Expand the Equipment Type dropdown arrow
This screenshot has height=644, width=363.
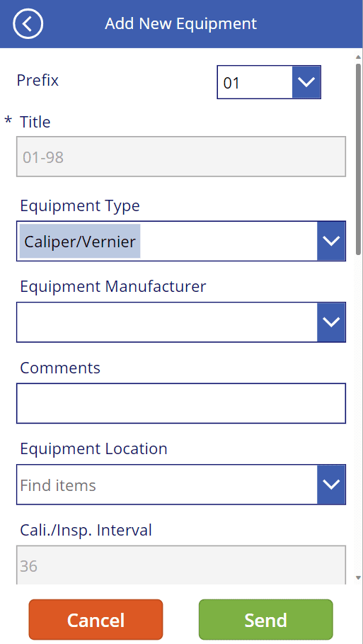tap(331, 241)
